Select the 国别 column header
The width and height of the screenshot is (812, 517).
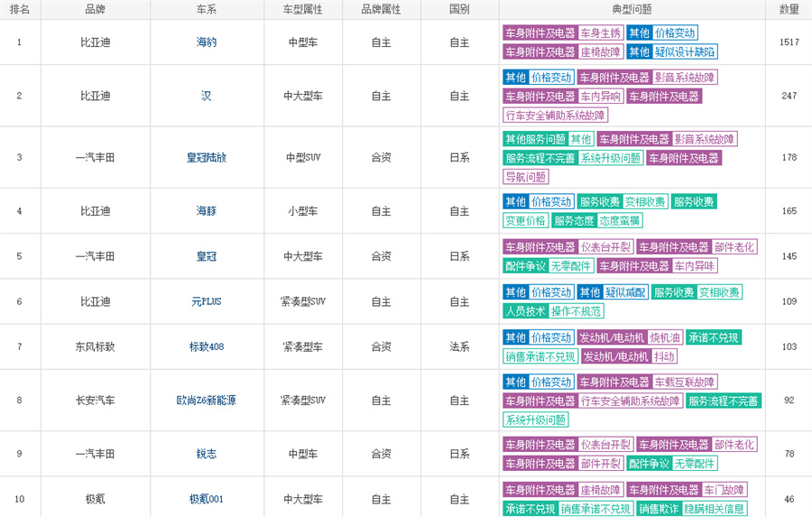pos(459,9)
